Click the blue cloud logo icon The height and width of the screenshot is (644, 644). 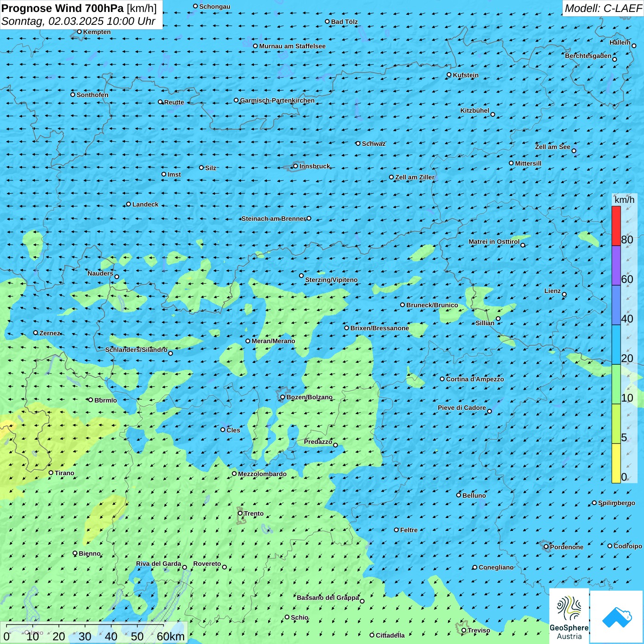tap(617, 617)
